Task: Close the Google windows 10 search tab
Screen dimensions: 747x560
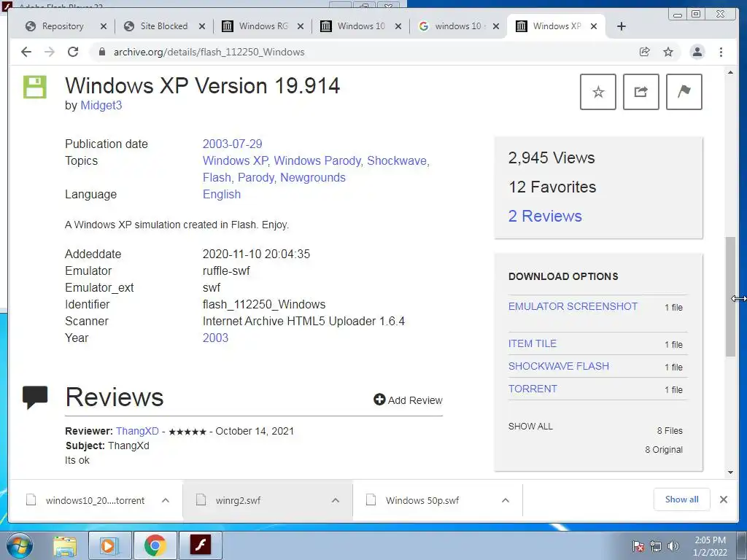Action: coord(496,26)
